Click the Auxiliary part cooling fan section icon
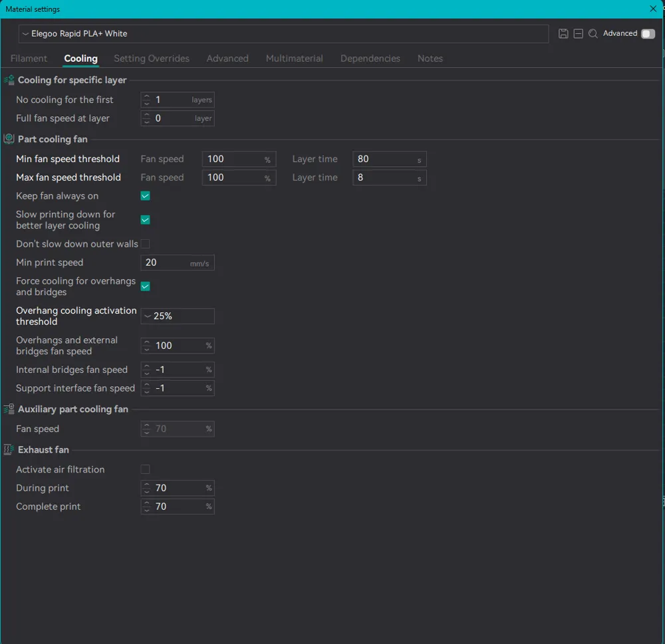The height and width of the screenshot is (644, 665). click(9, 409)
